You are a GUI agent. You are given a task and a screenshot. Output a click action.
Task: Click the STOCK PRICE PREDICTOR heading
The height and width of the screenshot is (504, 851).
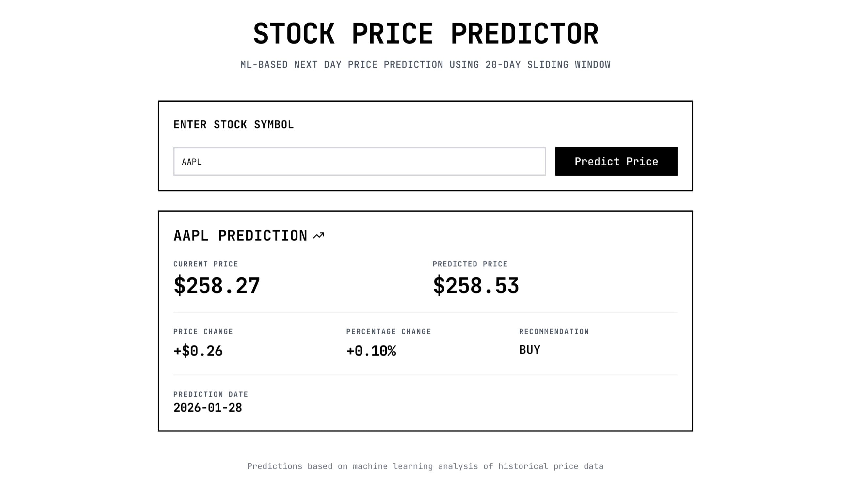[x=425, y=33]
